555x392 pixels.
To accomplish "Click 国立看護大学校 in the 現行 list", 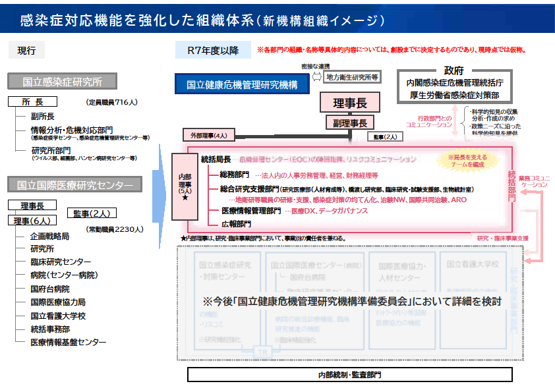I will [x=58, y=316].
